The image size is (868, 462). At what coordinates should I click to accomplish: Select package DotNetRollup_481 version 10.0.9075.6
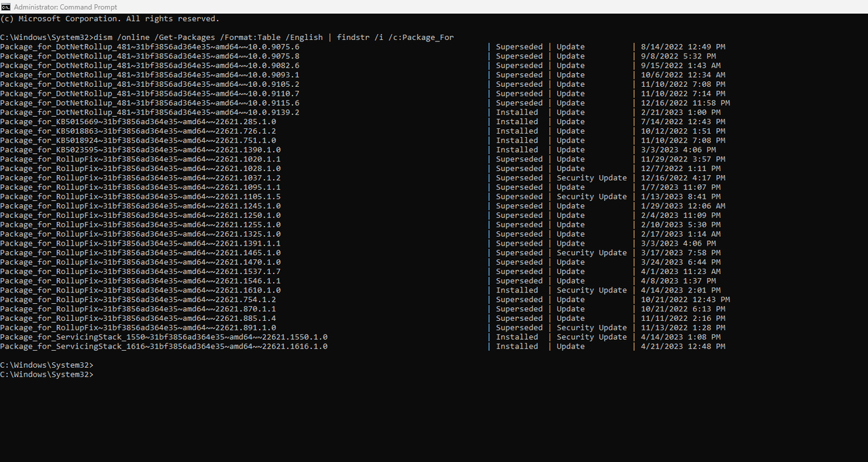coord(150,47)
